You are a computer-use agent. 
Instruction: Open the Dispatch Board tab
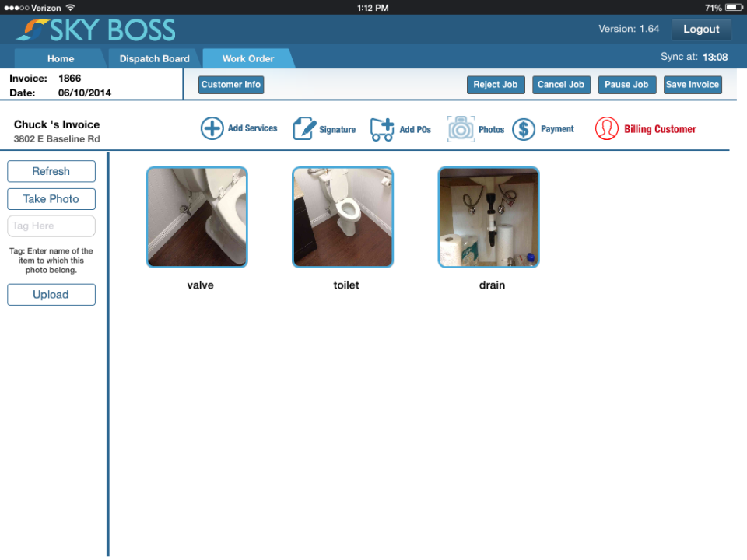pyautogui.click(x=153, y=58)
